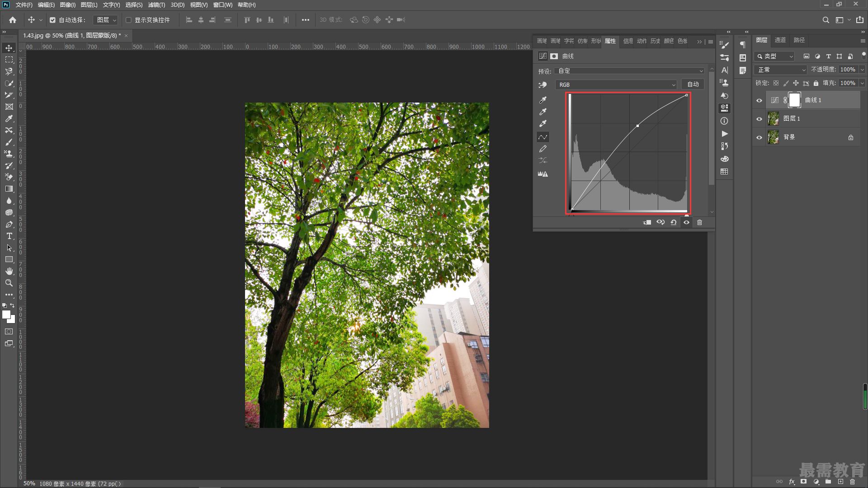The width and height of the screenshot is (868, 488).
Task: Select the Lasso tool
Action: [9, 71]
